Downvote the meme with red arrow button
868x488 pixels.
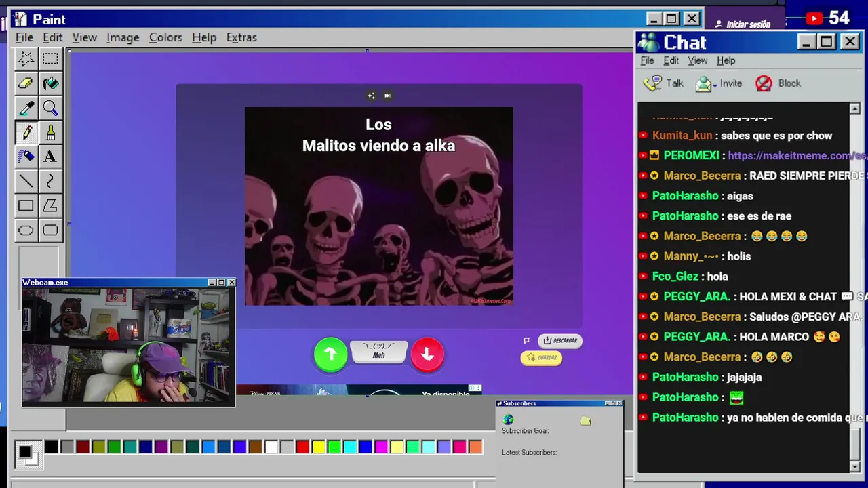tap(427, 354)
